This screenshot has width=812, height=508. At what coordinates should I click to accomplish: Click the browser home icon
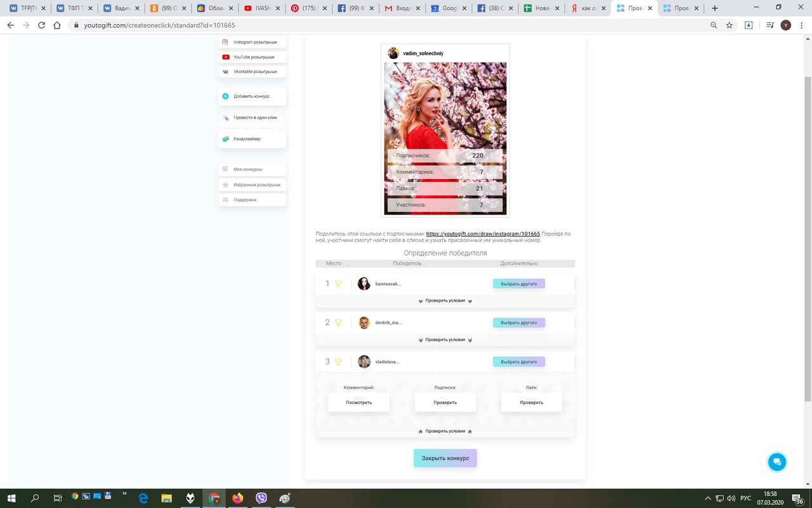(x=57, y=25)
